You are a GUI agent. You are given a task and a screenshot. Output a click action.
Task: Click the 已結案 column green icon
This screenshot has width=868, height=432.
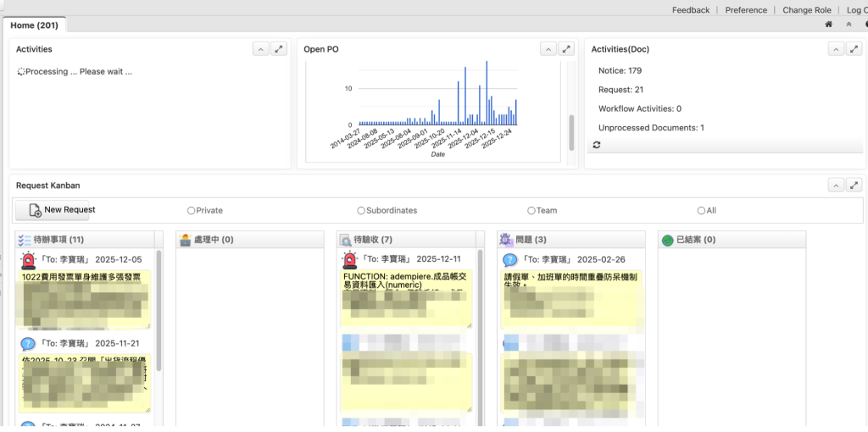(667, 241)
